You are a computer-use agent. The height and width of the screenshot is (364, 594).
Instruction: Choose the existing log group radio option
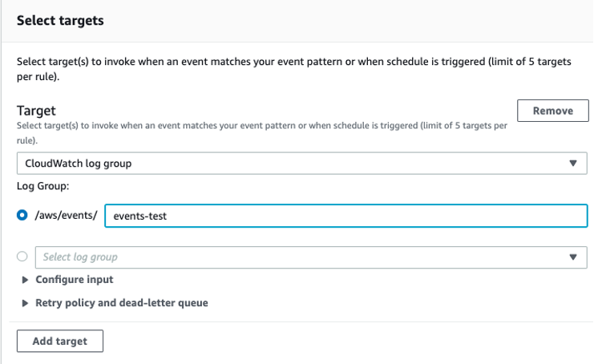click(22, 257)
